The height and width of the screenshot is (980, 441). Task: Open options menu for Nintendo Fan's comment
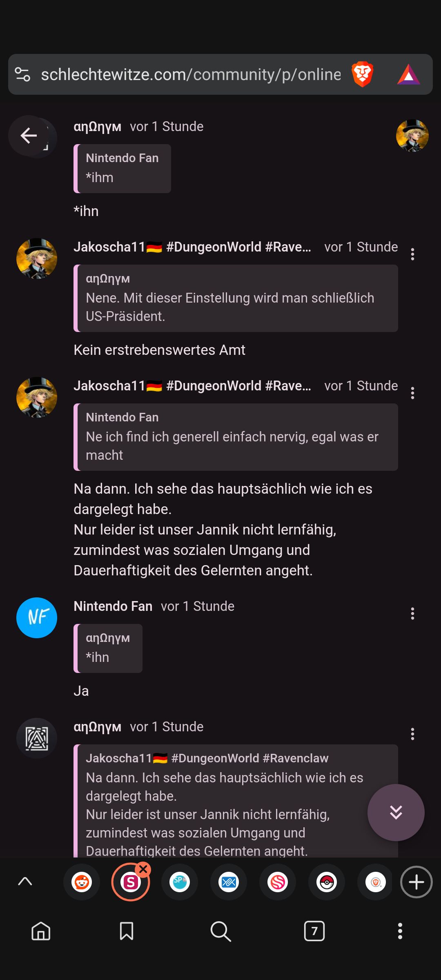click(x=412, y=613)
